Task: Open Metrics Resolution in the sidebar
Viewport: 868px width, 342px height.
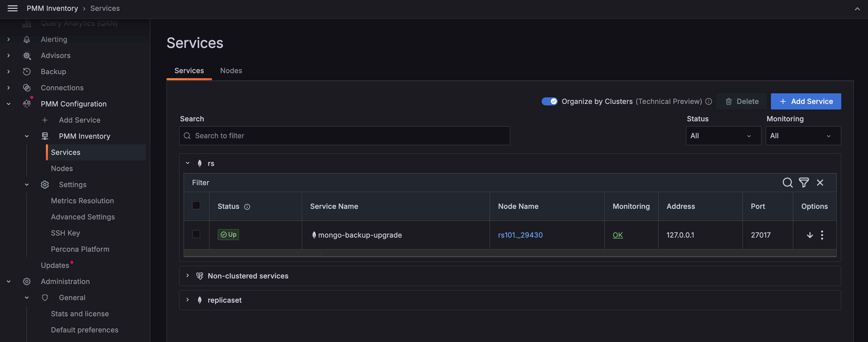Action: point(82,201)
